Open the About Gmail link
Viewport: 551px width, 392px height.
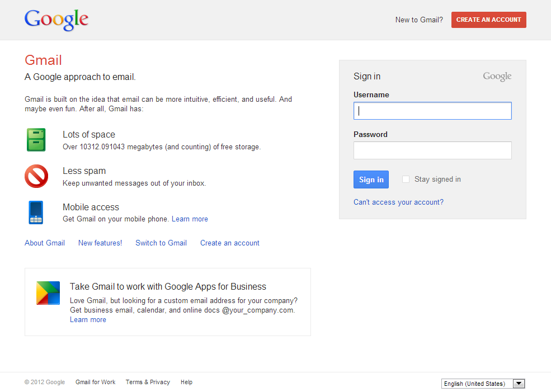pyautogui.click(x=45, y=243)
